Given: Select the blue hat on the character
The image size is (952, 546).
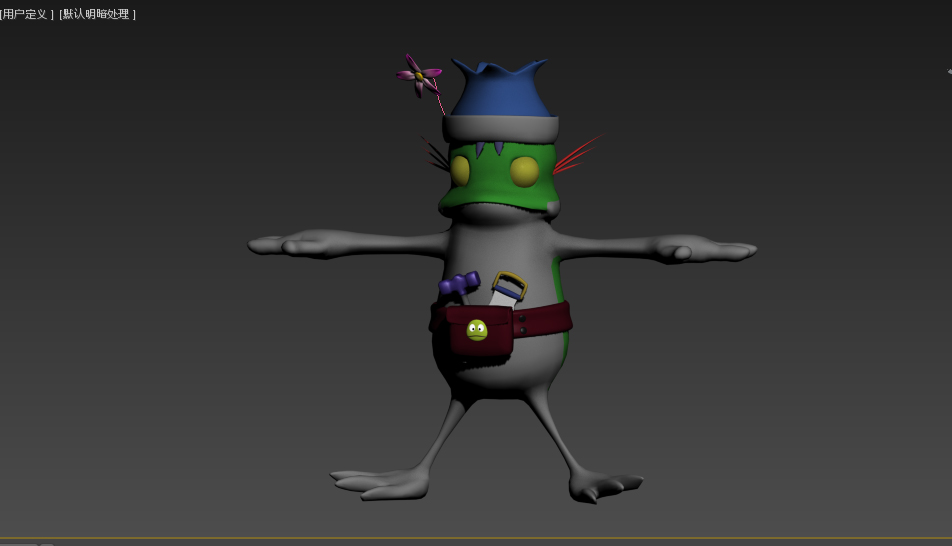Looking at the screenshot, I should point(502,90).
